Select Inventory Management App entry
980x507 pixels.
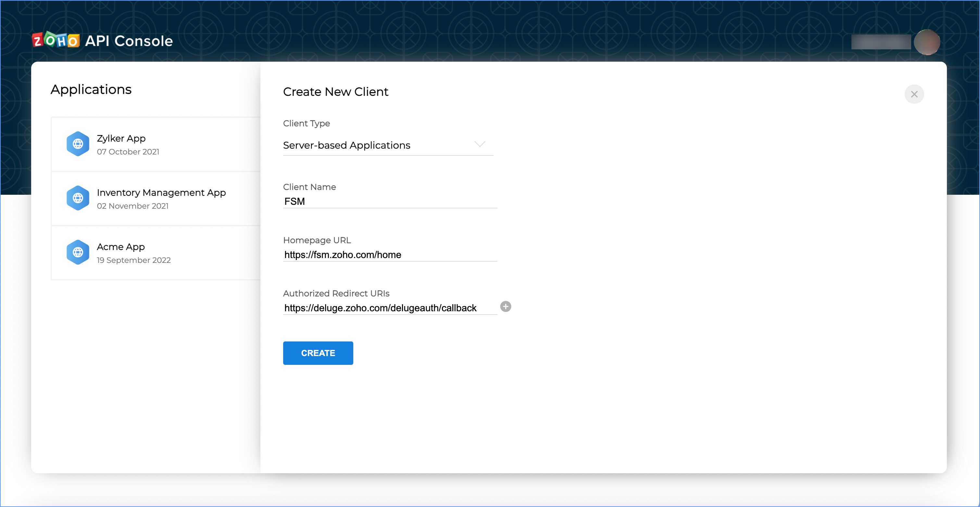click(161, 192)
